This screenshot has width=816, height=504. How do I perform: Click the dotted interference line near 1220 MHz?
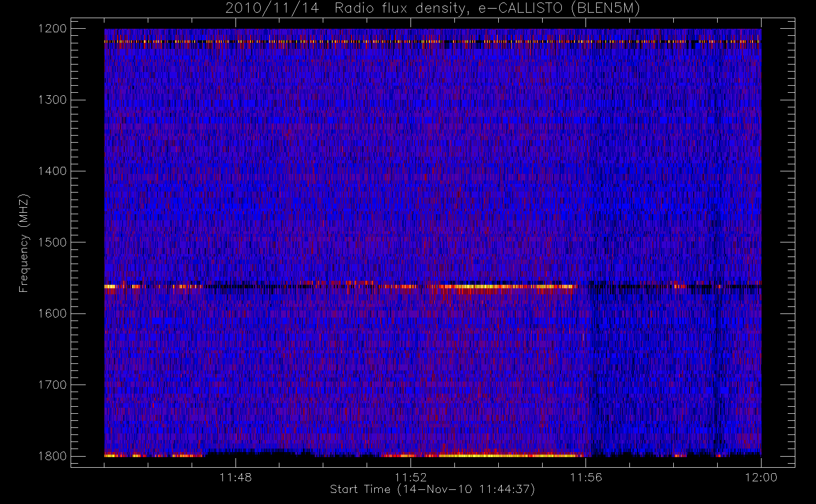click(x=433, y=42)
